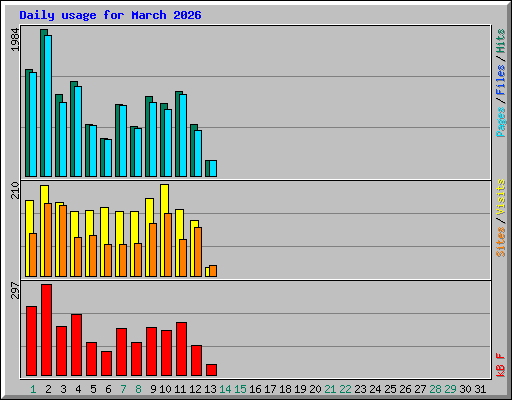
Task: Click day 31 on the x-axis
Action: pos(480,389)
